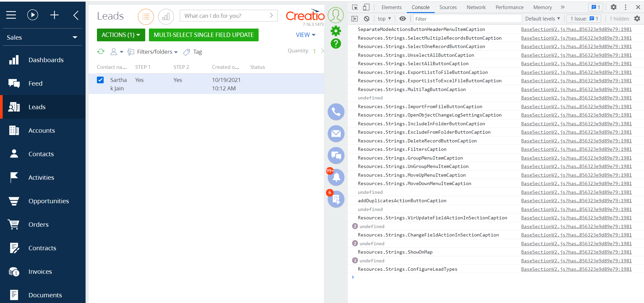Click the phone call icon in the communication panel
This screenshot has height=303, width=644.
[x=336, y=112]
